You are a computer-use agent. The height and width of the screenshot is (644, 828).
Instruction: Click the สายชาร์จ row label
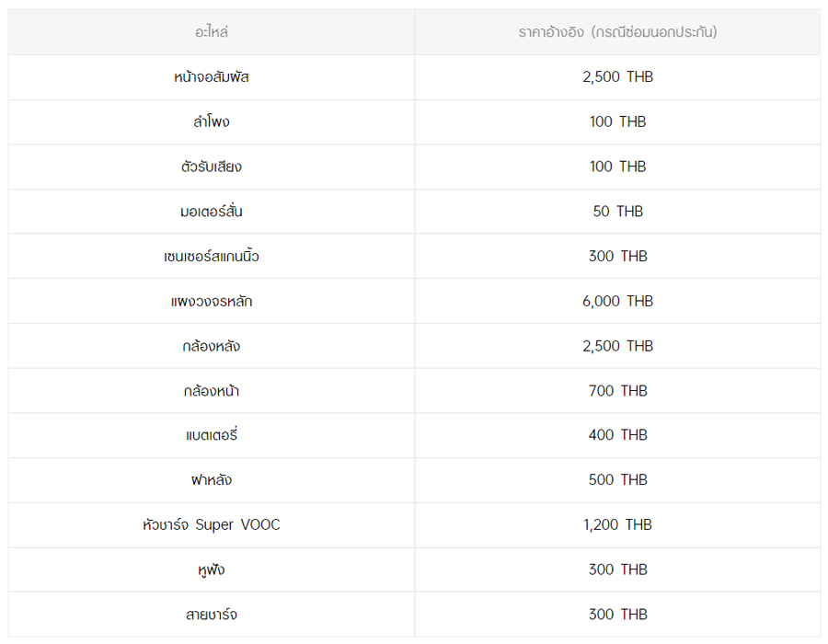pos(212,615)
